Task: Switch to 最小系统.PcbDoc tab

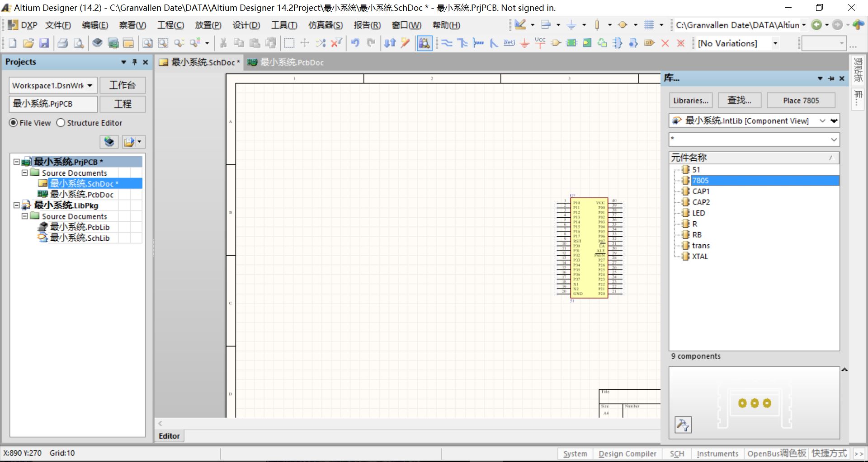Action: (x=286, y=62)
